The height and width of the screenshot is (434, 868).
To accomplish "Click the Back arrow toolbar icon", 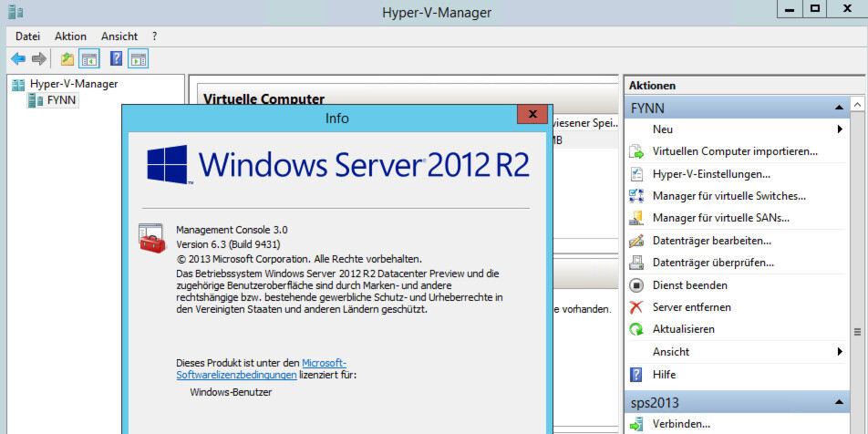I will 18,58.
